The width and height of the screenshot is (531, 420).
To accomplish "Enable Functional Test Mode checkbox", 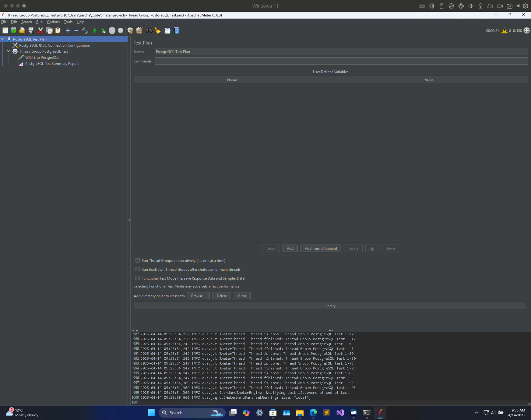I will [x=138, y=278].
